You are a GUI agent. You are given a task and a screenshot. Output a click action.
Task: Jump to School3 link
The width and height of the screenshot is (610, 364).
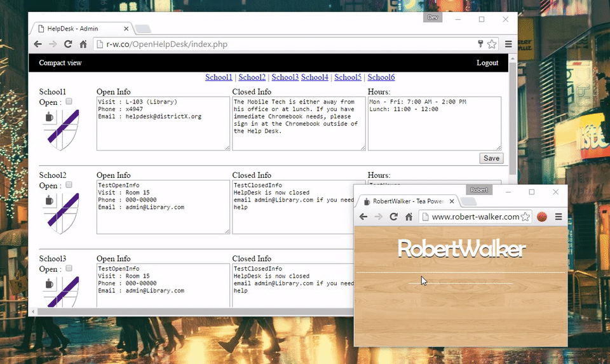click(x=285, y=77)
